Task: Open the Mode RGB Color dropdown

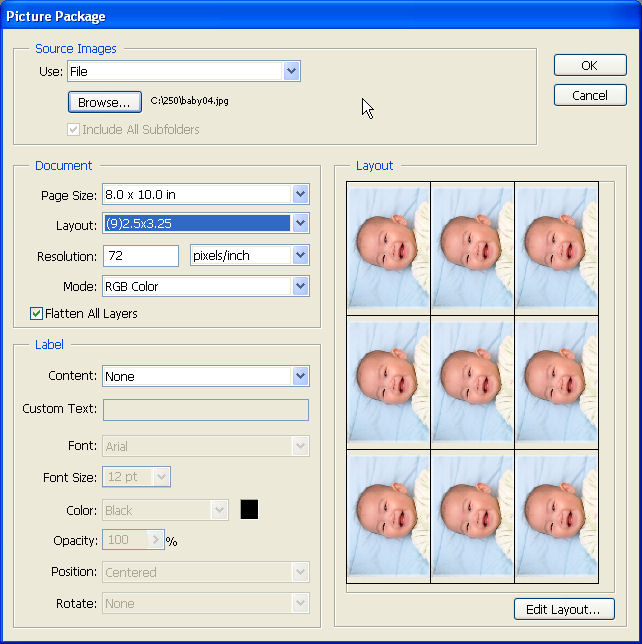Action: tap(300, 287)
